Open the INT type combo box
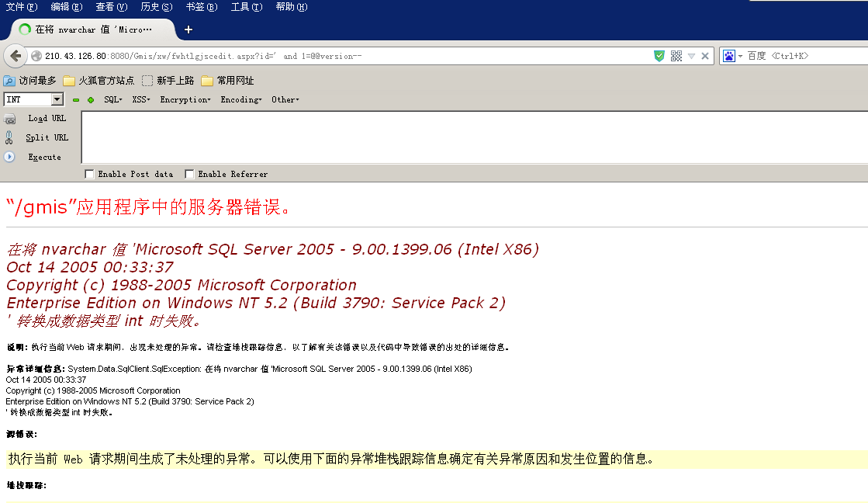Viewport: 868px width, 503px height. click(34, 99)
